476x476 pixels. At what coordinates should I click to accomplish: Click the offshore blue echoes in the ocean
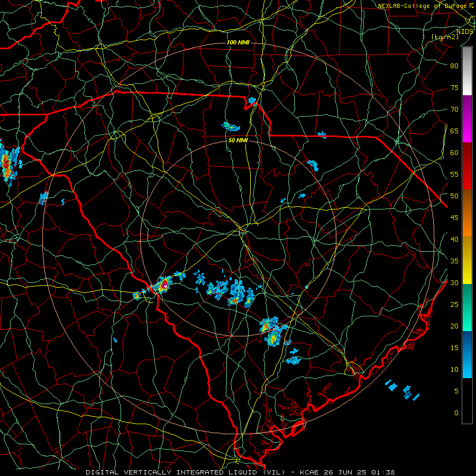[402, 390]
